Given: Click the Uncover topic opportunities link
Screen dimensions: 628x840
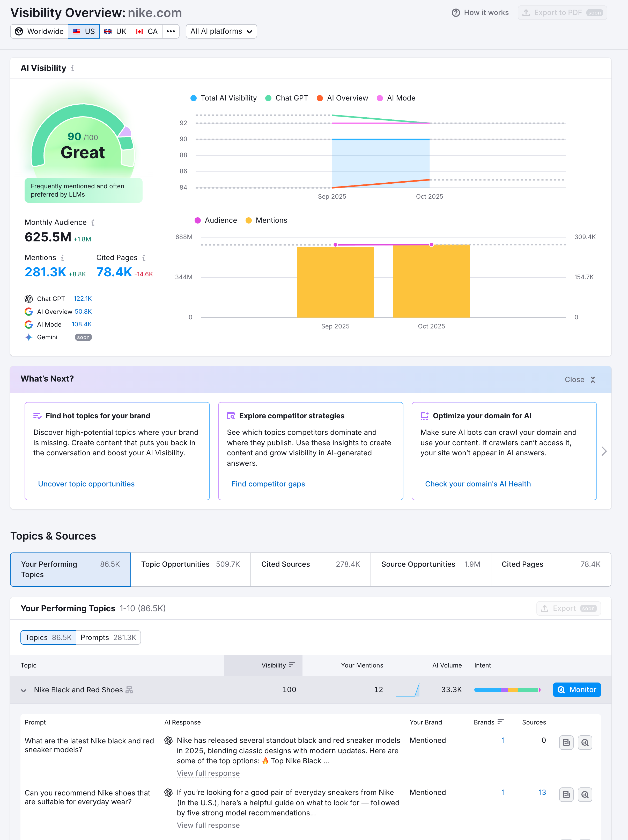Looking at the screenshot, I should (86, 484).
